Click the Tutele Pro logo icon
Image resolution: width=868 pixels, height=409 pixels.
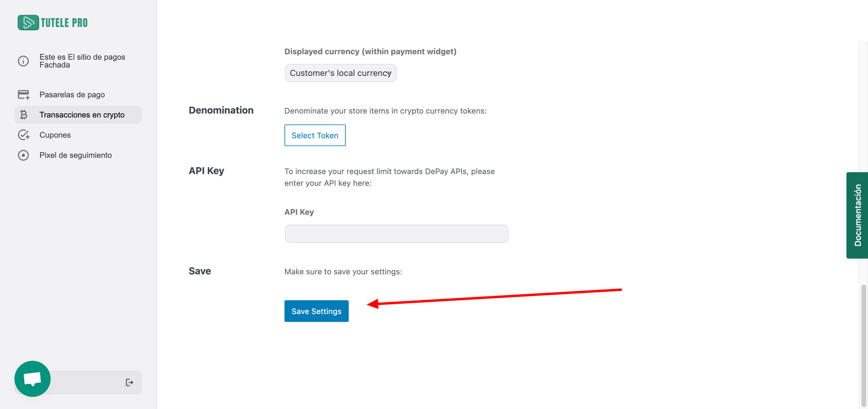click(x=28, y=22)
